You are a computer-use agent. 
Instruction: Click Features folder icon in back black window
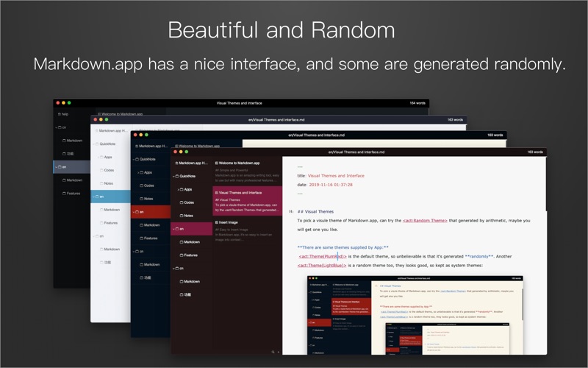[x=64, y=194]
